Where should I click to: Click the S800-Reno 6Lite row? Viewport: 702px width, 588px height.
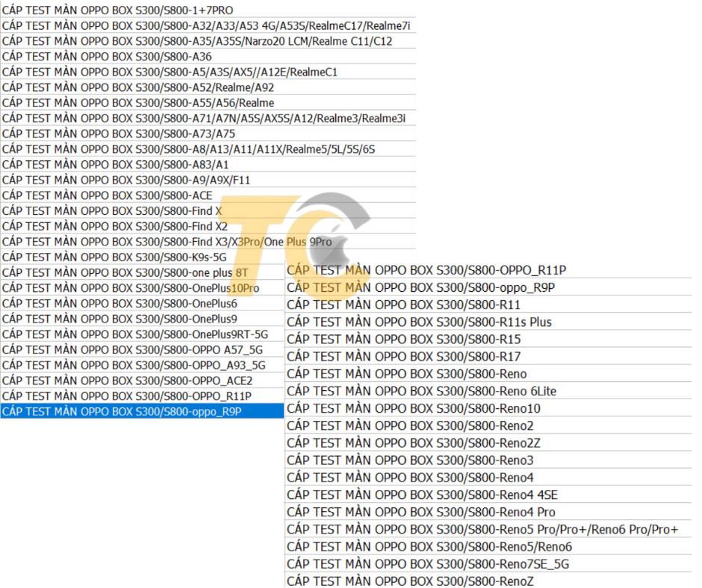[488, 391]
